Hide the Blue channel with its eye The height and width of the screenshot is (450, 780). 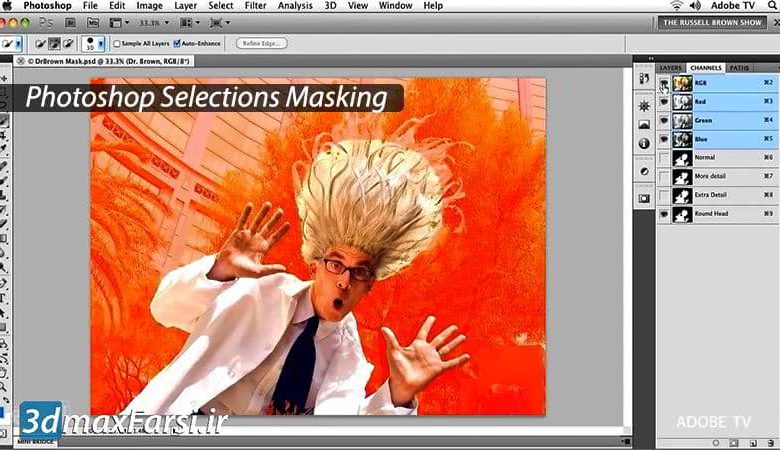coord(664,139)
